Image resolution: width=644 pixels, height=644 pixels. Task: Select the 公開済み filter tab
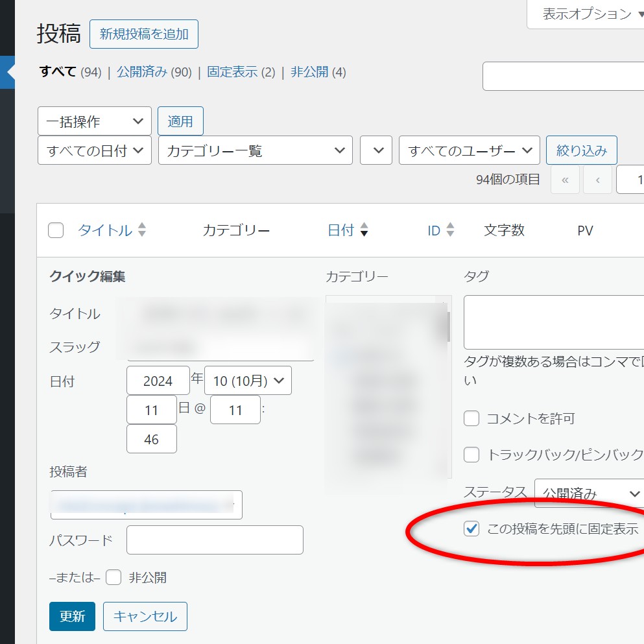point(141,72)
